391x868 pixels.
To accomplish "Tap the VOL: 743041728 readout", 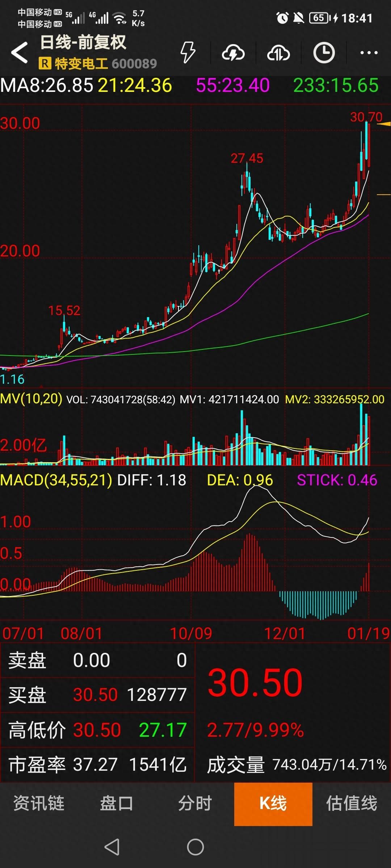I will [121, 399].
